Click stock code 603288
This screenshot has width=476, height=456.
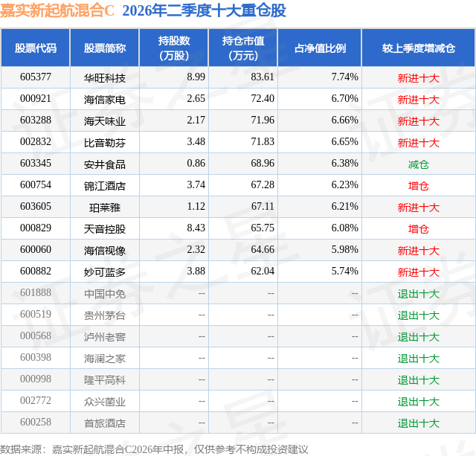tap(36, 121)
